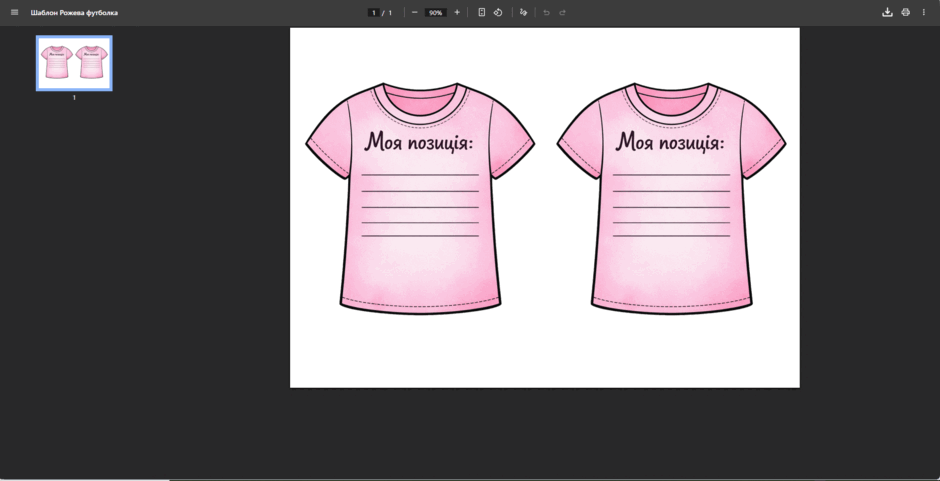Select the page 1 thumbnail
This screenshot has width=940, height=481.
pyautogui.click(x=74, y=63)
